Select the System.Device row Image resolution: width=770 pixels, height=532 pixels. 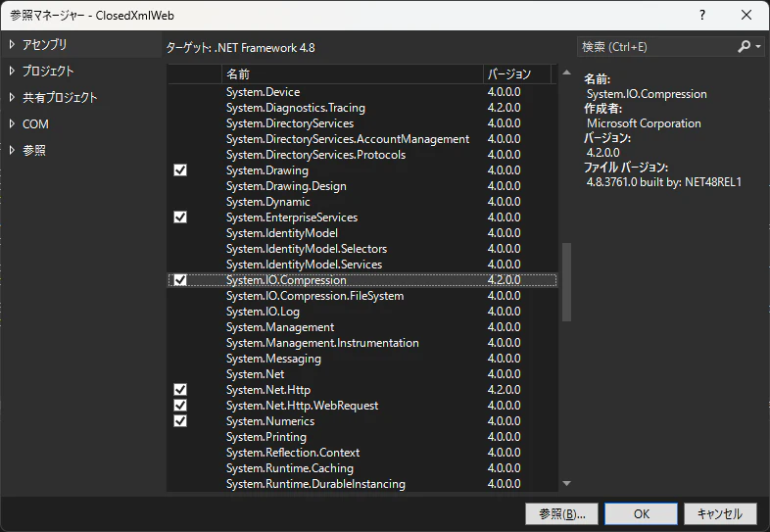362,92
